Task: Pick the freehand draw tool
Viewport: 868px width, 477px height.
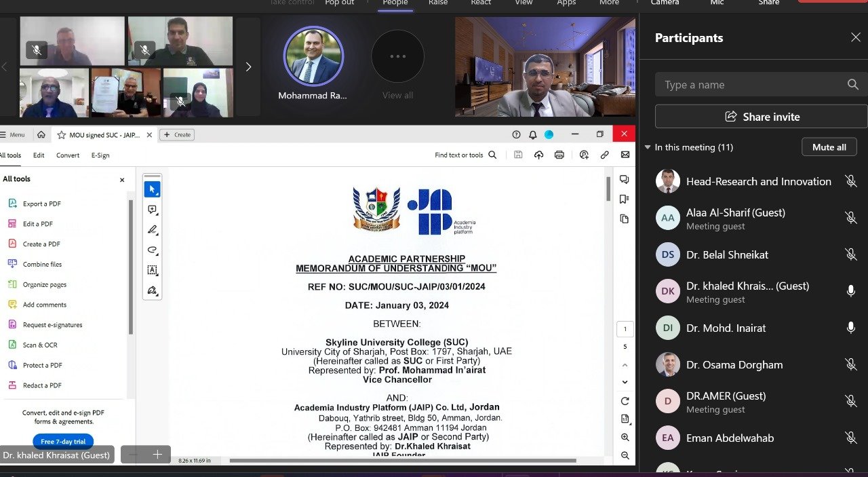Action: pos(153,250)
